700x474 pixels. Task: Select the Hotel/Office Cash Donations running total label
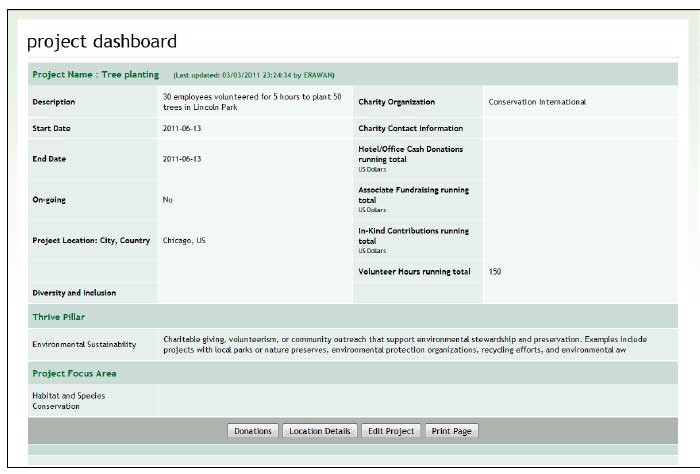413,153
